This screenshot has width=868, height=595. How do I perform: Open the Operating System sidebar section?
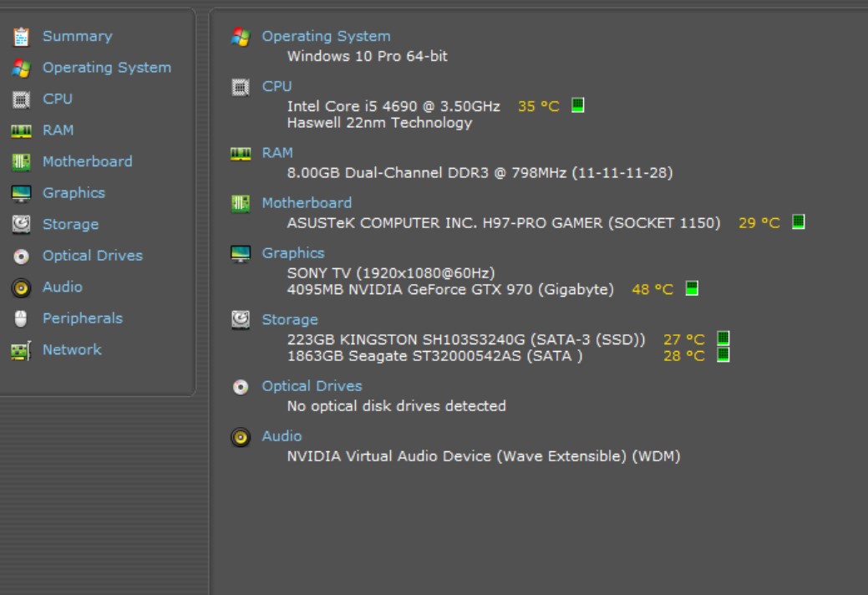pyautogui.click(x=107, y=68)
